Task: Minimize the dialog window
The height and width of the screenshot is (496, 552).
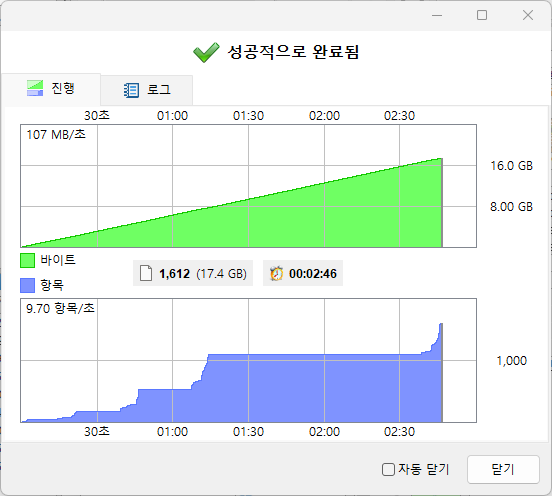Action: 437,15
